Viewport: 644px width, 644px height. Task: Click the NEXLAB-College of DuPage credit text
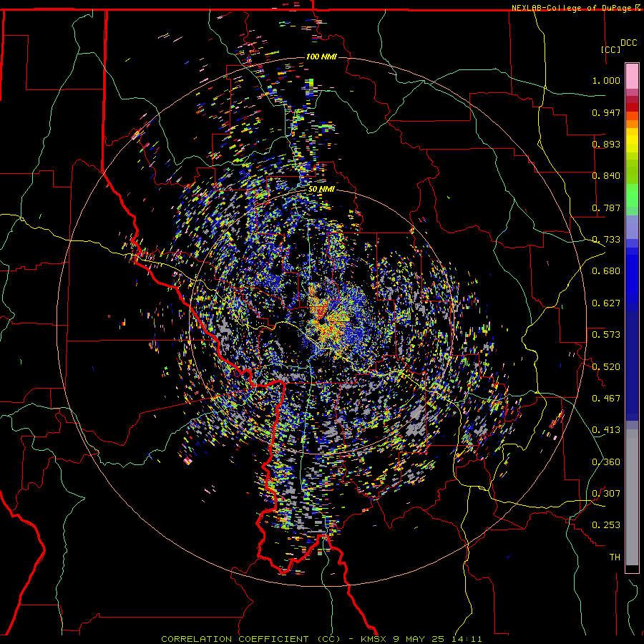point(571,8)
